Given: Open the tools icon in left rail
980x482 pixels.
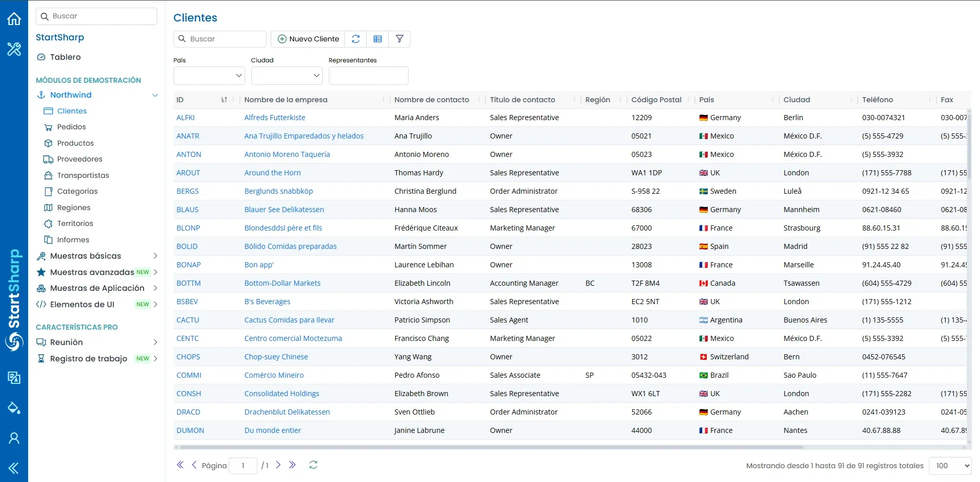Looking at the screenshot, I should tap(14, 49).
